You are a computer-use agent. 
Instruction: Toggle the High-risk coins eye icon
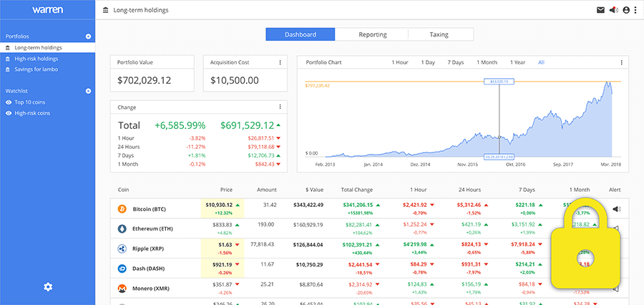8,113
